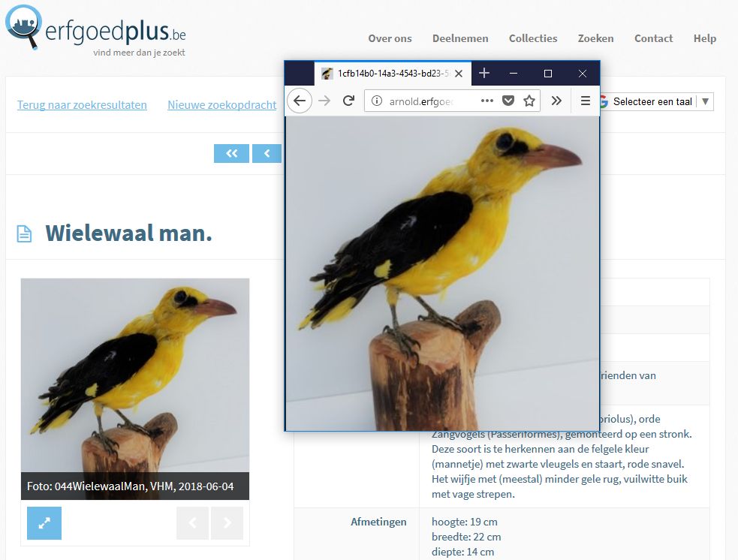
Task: Click Firefox popup forward arrow
Action: point(324,101)
